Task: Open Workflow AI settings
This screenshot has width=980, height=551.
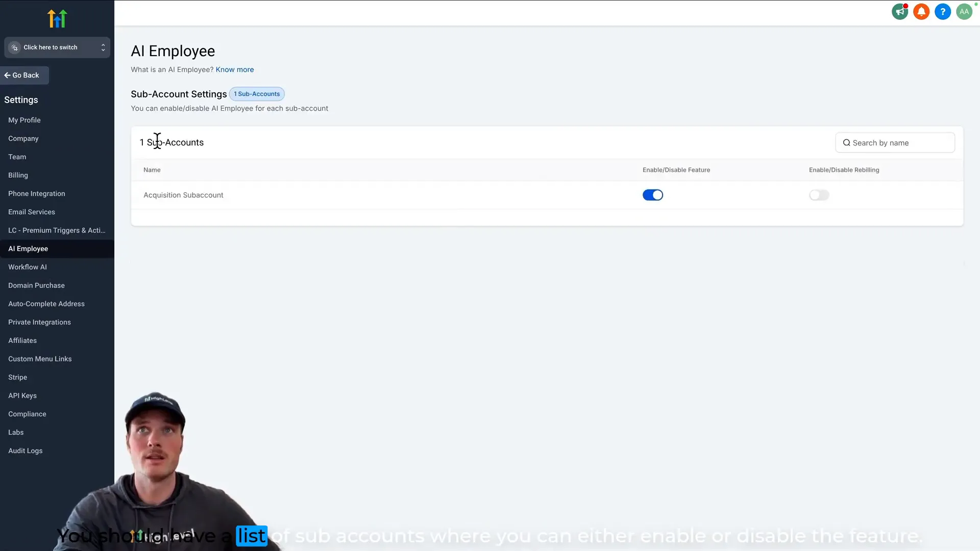Action: (x=28, y=267)
